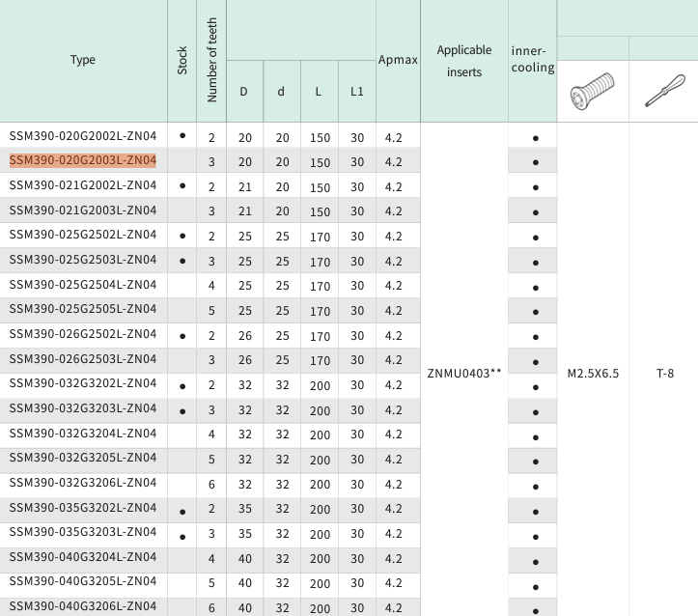
Task: Click the Type column header
Action: 83,60
